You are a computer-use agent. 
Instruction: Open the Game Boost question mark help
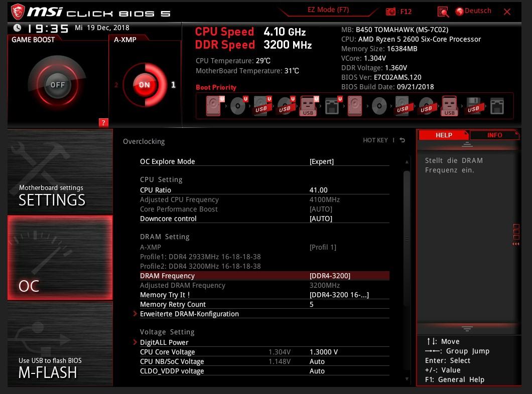click(103, 123)
